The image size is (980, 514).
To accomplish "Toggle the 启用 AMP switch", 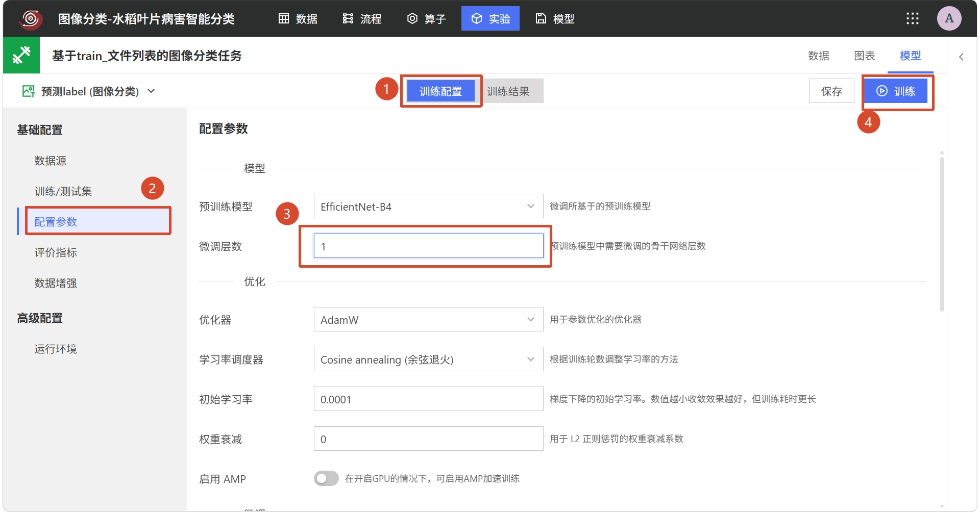I will (326, 478).
